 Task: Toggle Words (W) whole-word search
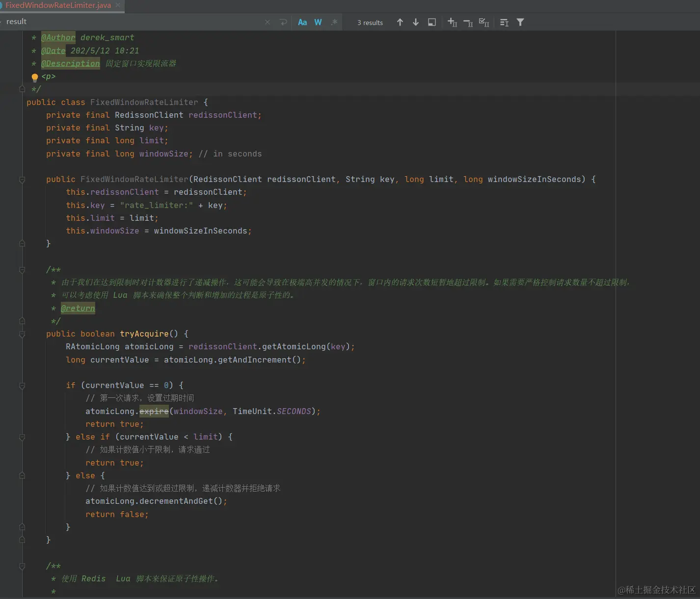[x=318, y=22]
